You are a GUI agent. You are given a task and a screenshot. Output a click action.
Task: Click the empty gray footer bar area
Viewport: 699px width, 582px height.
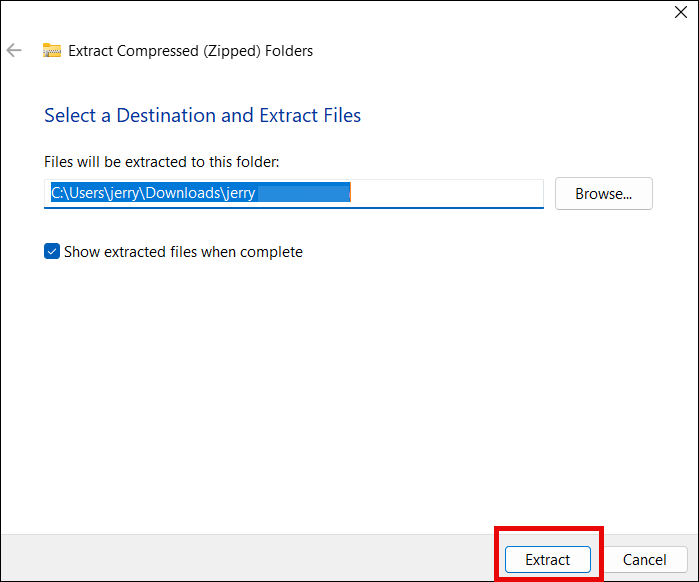[x=250, y=559]
